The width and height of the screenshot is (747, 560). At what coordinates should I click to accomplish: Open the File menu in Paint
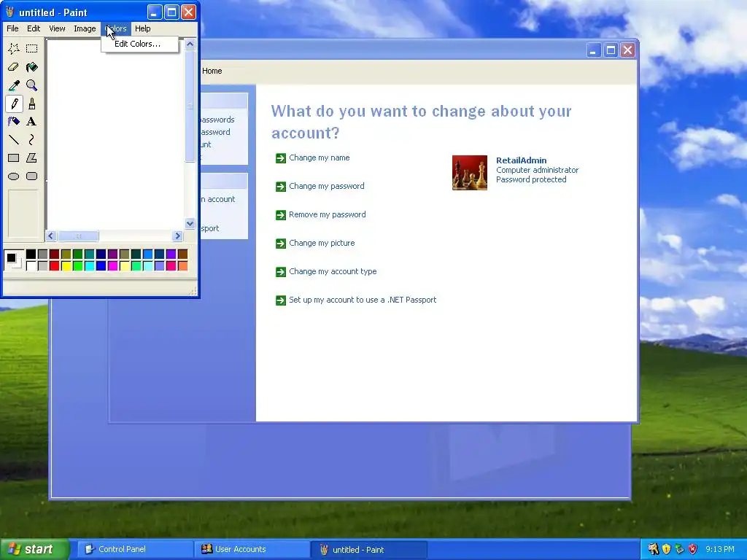point(12,28)
